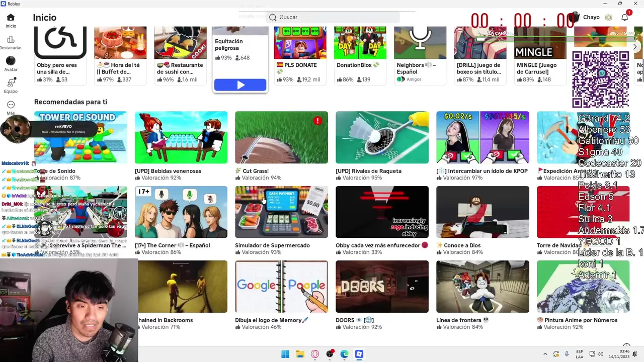Open the DOORS game thumbnail
This screenshot has height=362, width=644.
point(382,287)
